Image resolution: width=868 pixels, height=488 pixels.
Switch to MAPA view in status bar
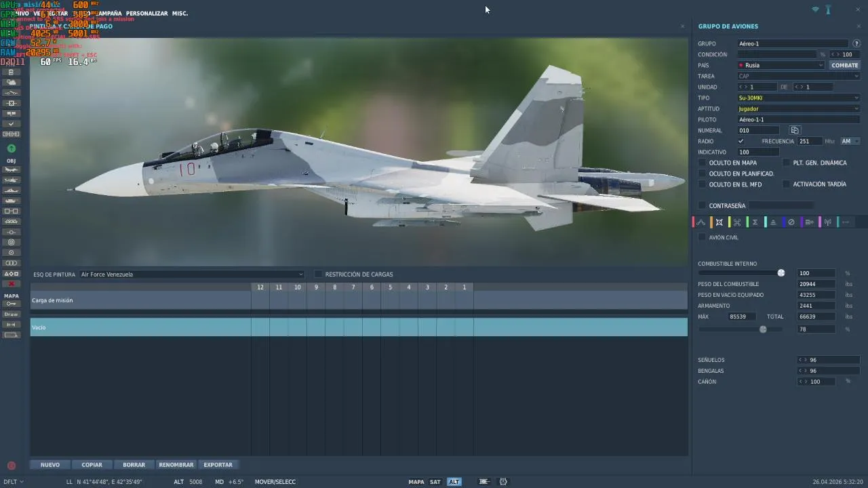pos(416,482)
